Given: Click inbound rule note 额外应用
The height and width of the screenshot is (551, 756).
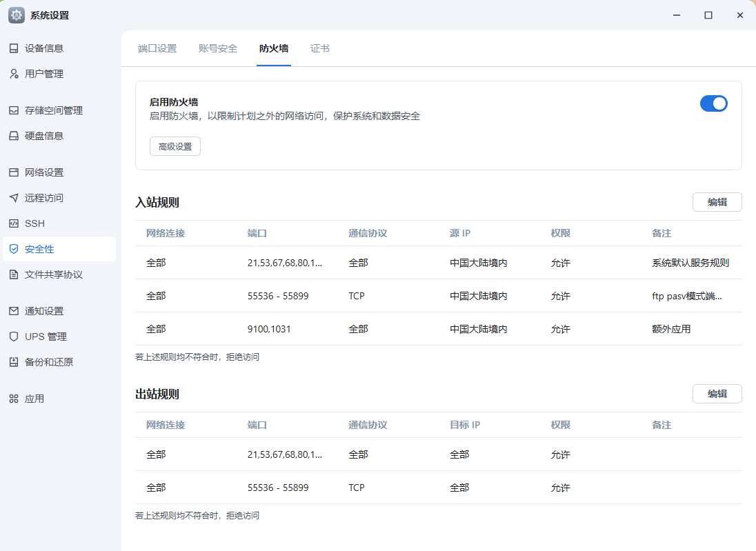Looking at the screenshot, I should coord(671,329).
